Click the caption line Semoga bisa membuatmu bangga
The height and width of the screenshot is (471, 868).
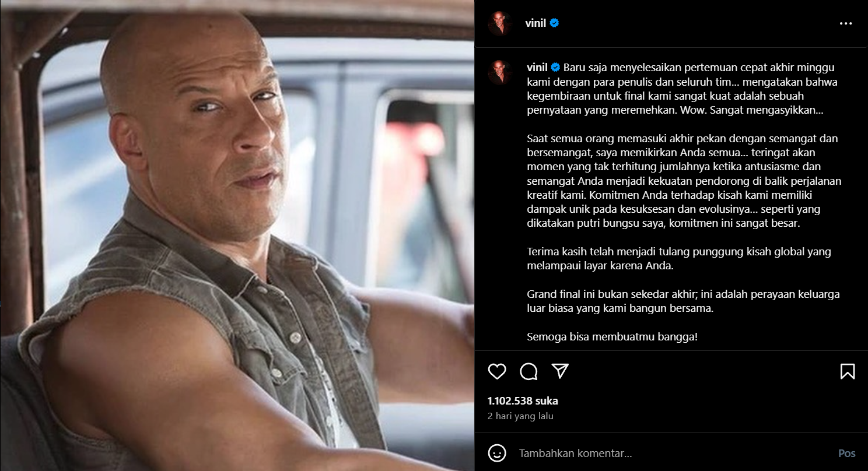[612, 337]
